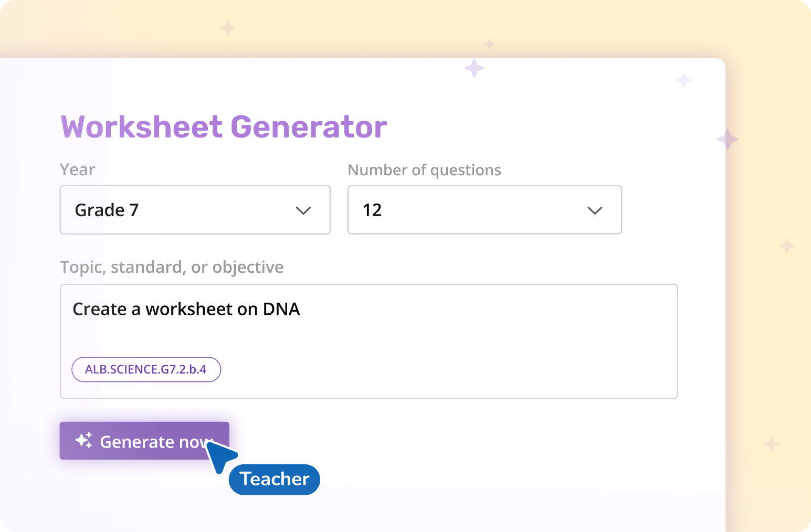Click the Number of questions label
Image resolution: width=811 pixels, height=532 pixels.
[x=424, y=169]
